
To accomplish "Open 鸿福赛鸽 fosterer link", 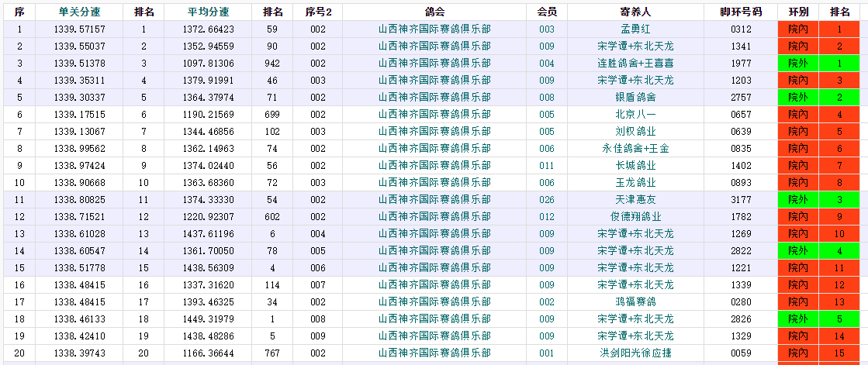I will coord(635,302).
